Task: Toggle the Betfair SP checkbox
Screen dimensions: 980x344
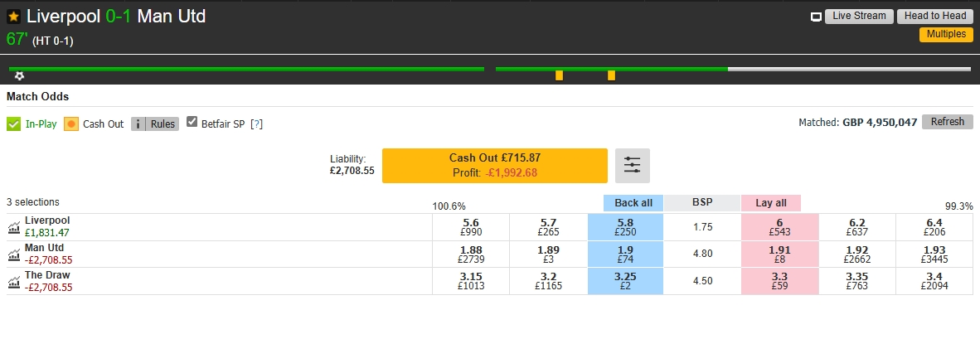Action: 192,123
